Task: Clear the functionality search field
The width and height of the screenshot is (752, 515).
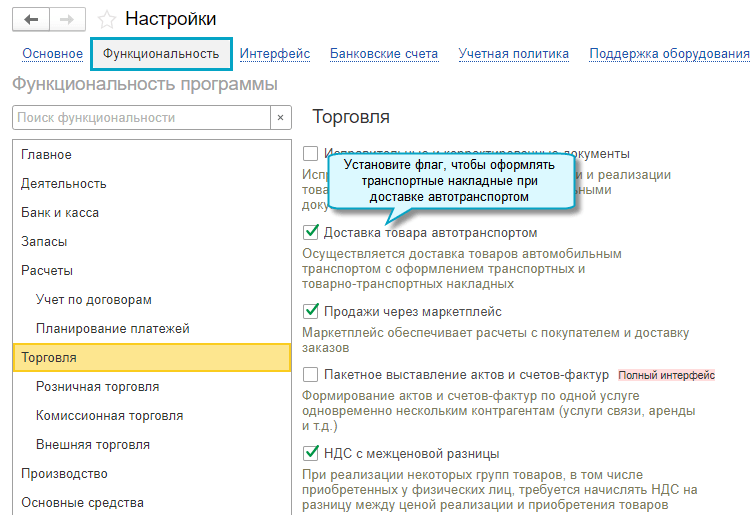Action: coord(281,118)
